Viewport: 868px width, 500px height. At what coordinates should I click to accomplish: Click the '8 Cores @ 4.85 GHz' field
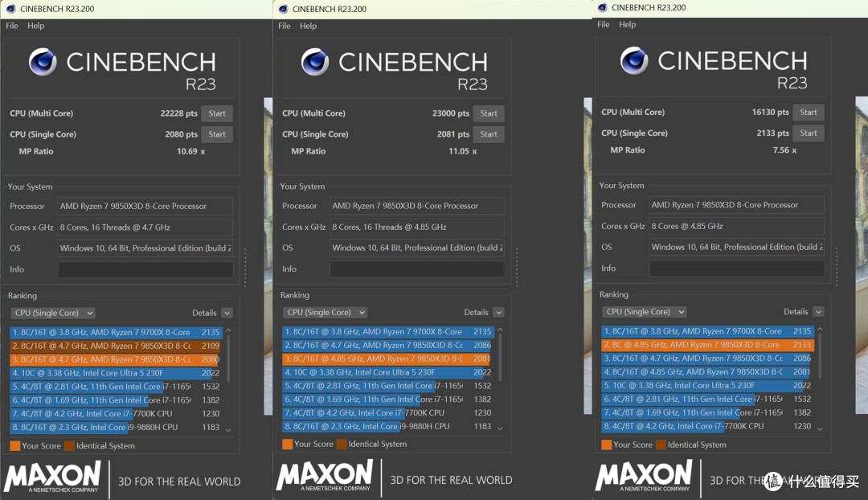coord(737,226)
